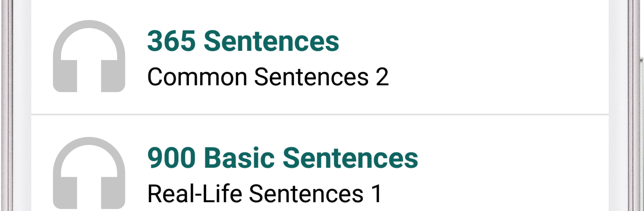The height and width of the screenshot is (211, 644).
Task: Click the number 900 in the heading
Action: [171, 158]
